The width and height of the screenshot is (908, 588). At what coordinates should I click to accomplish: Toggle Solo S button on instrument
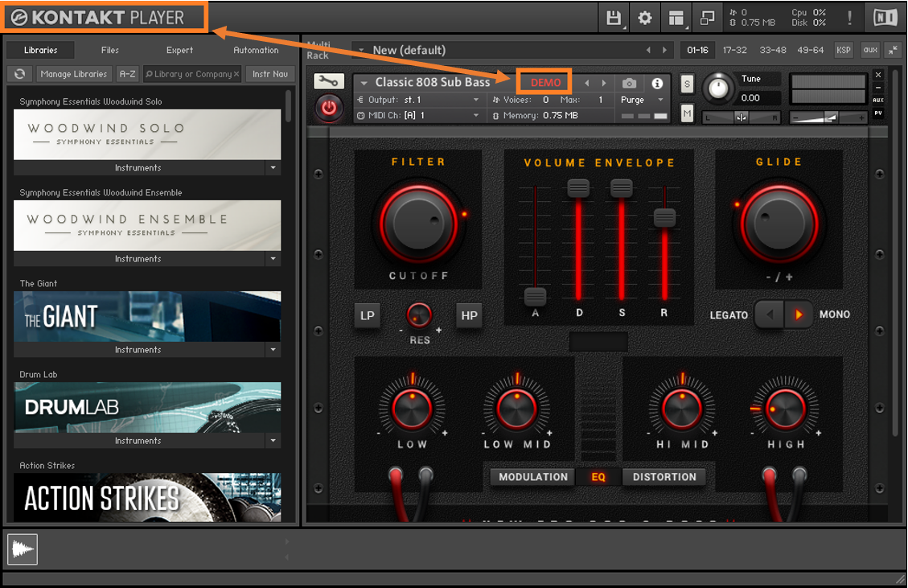pos(687,84)
